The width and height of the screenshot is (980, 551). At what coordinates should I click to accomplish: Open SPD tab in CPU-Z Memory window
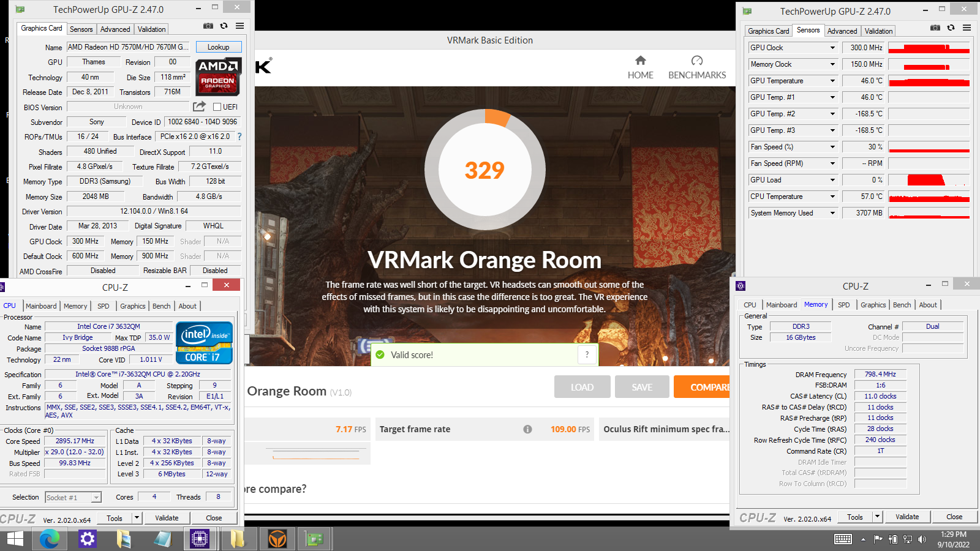click(x=843, y=305)
